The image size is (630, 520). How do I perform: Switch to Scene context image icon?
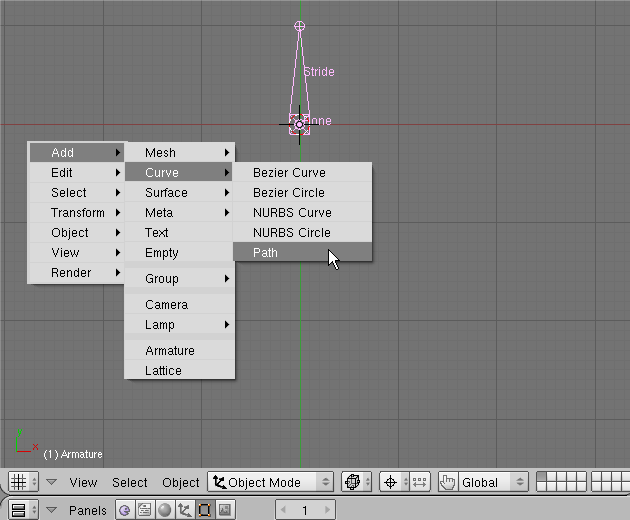(x=225, y=510)
